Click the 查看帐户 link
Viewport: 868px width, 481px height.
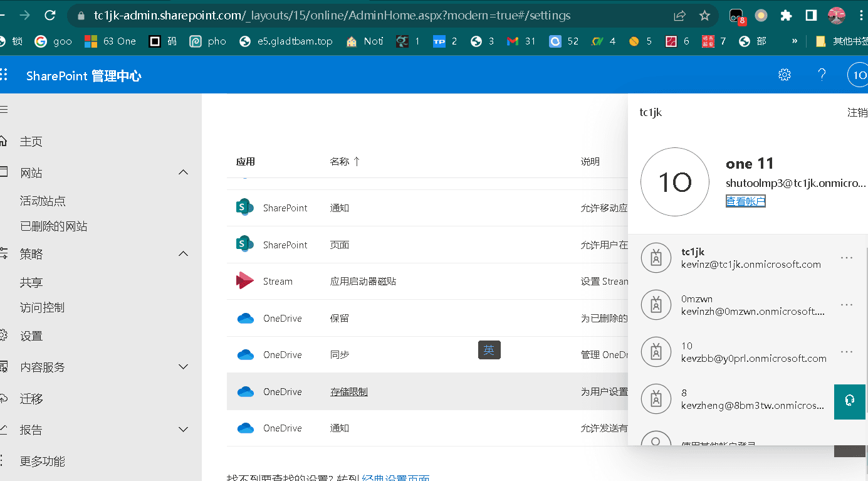(x=745, y=201)
